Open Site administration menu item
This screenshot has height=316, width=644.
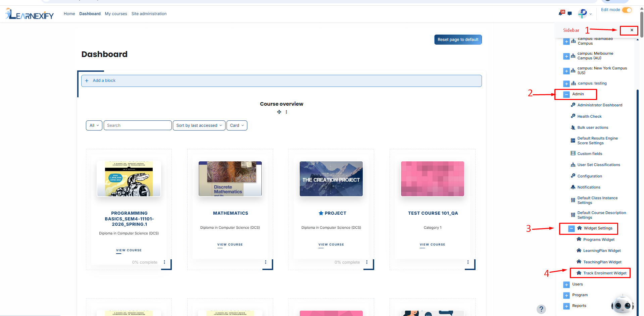point(149,14)
